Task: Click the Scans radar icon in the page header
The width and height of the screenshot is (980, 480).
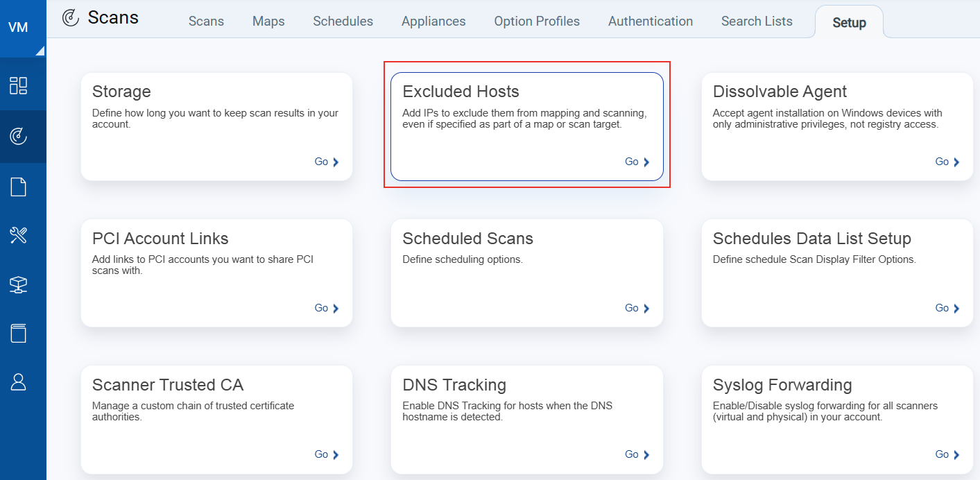Action: 69,17
